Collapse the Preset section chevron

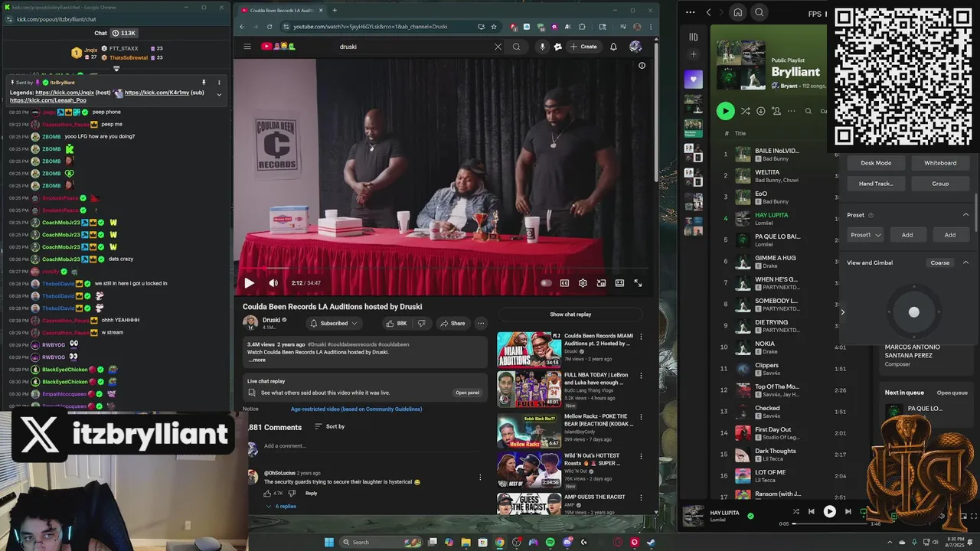tap(965, 215)
